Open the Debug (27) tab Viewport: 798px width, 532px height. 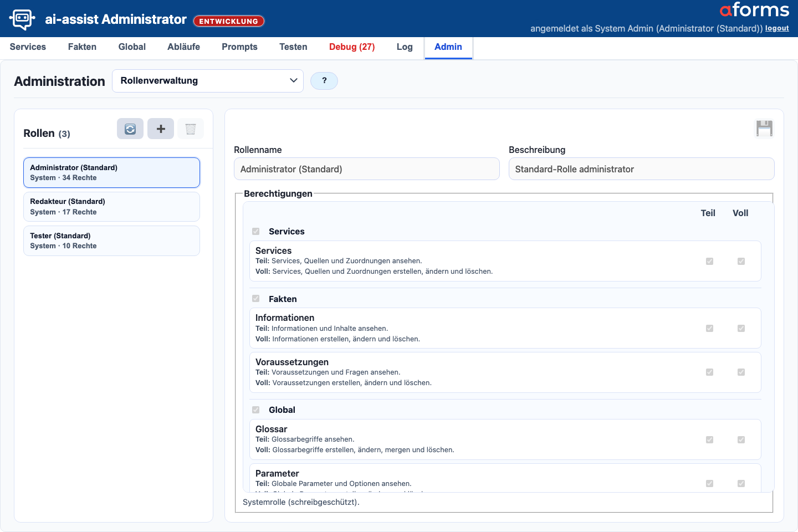[352, 47]
